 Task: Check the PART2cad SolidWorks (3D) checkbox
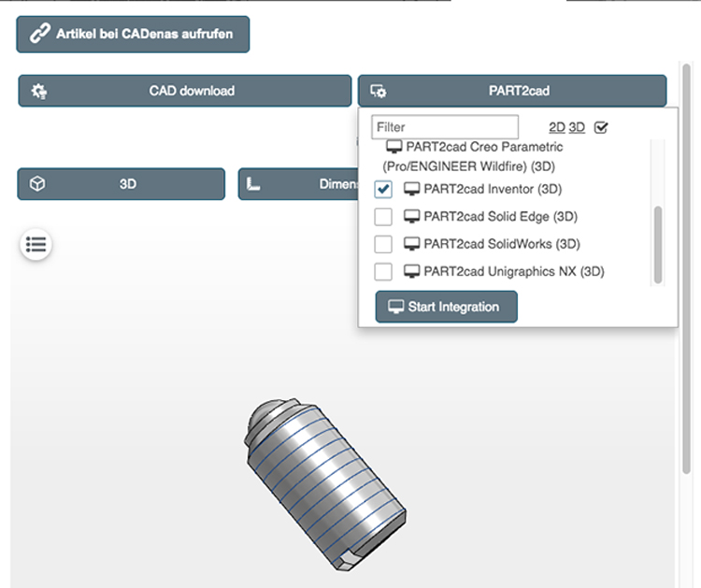click(383, 244)
